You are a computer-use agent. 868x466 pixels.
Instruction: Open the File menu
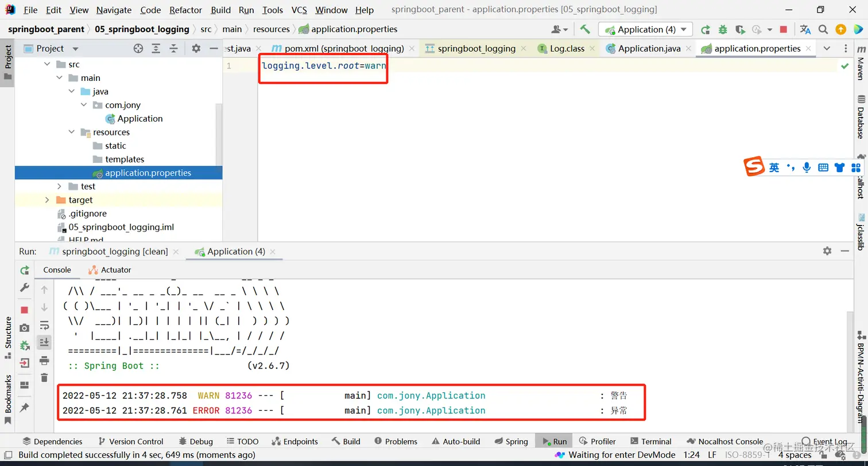point(30,10)
